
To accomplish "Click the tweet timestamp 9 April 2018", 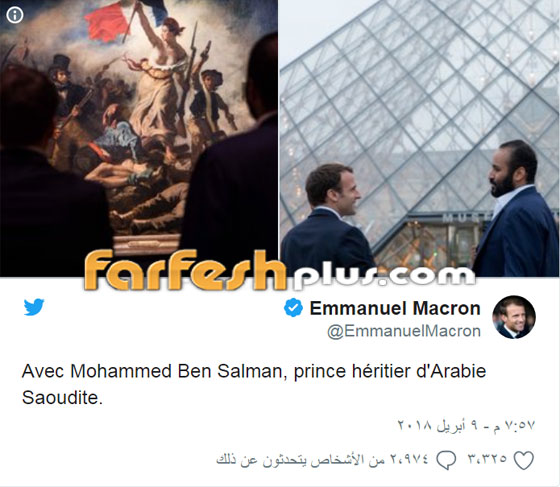I will click(466, 425).
